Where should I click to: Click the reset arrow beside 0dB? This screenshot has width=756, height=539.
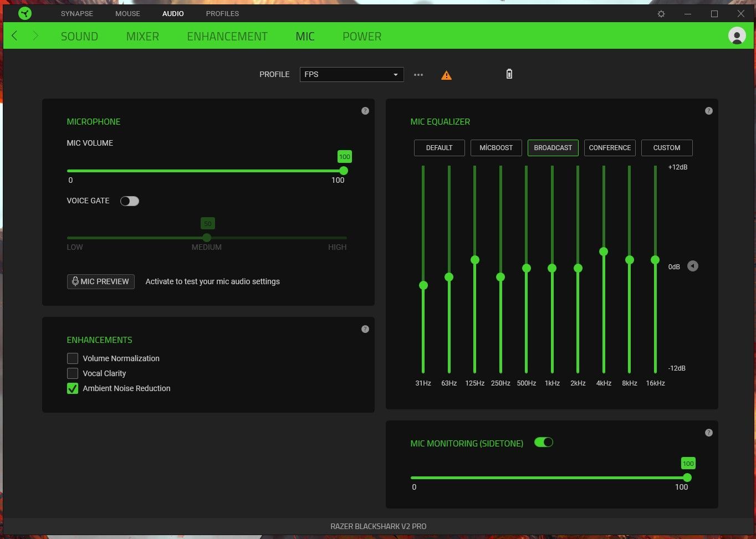tap(693, 266)
